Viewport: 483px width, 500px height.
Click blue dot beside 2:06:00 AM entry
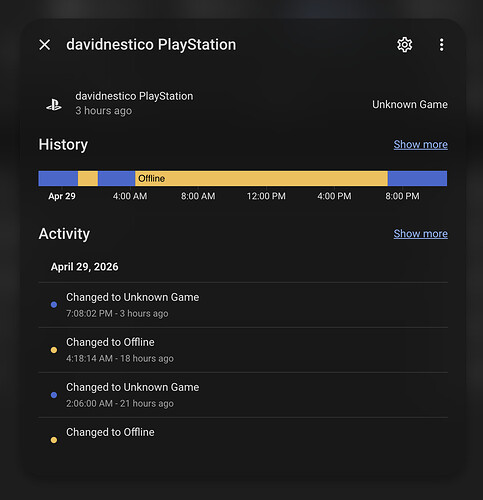pos(54,395)
